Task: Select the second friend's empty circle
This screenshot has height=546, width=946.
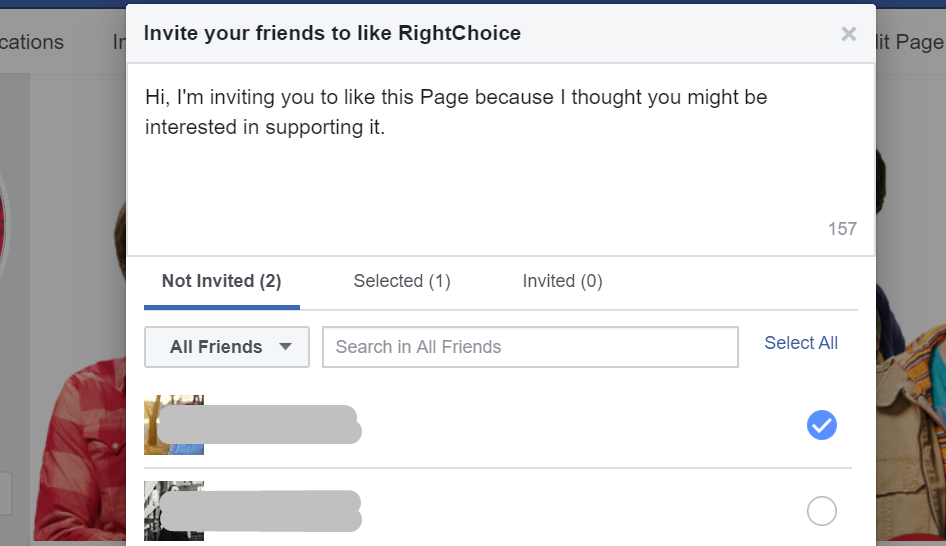Action: [x=822, y=512]
